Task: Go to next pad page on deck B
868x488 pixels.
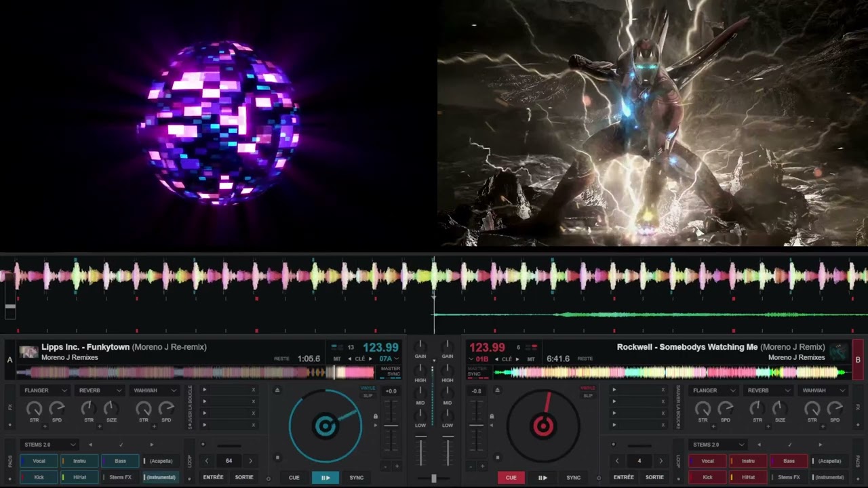Action: click(821, 445)
